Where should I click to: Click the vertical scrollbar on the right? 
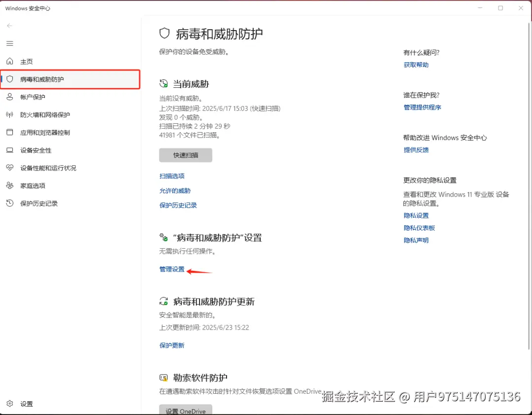(529, 185)
